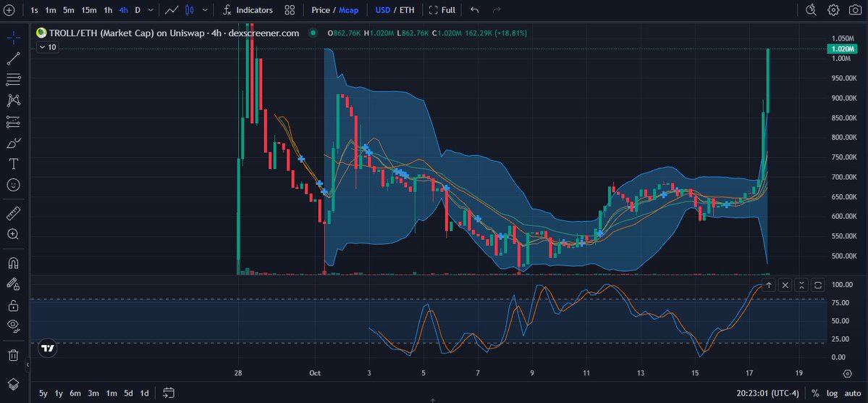This screenshot has width=868, height=403.
Task: Select the ruler measure tool
Action: (x=13, y=213)
